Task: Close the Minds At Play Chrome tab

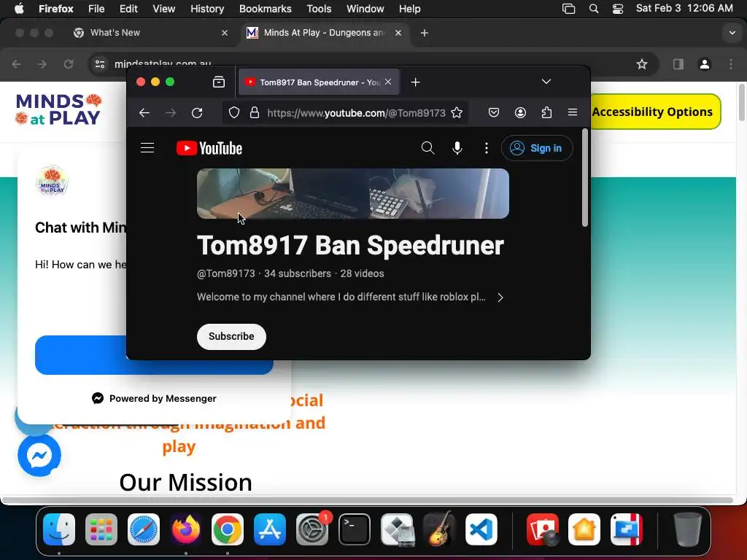Action: (398, 33)
